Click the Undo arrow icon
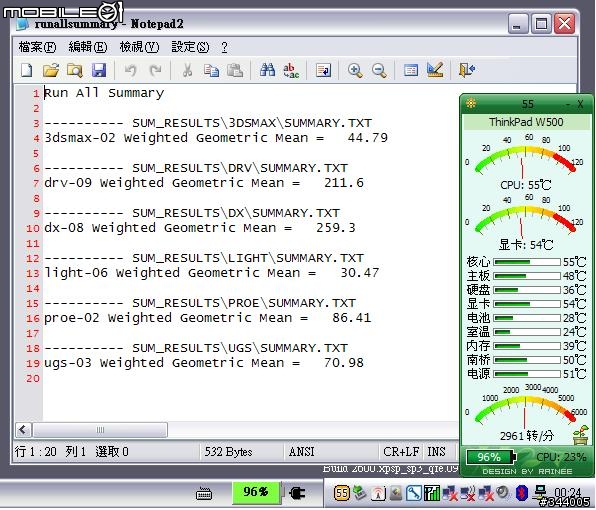 pyautogui.click(x=131, y=70)
